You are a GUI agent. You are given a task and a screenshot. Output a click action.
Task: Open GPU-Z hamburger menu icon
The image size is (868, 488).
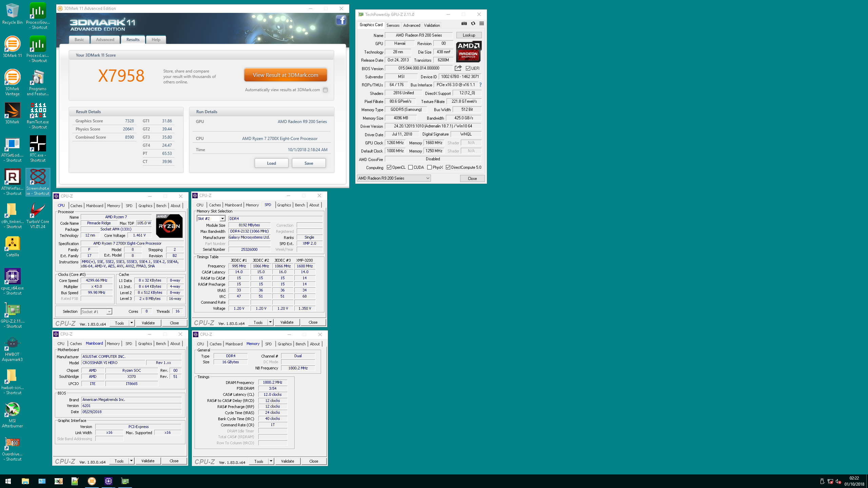click(x=481, y=24)
